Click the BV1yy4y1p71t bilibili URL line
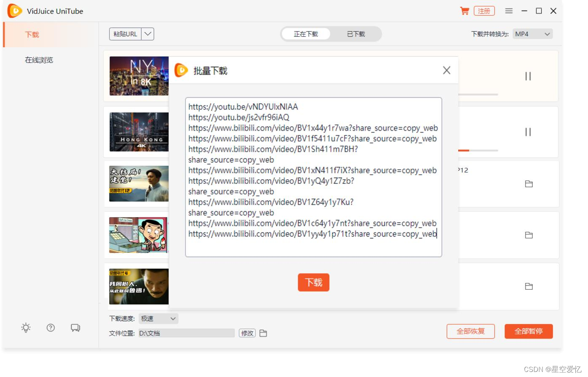The width and height of the screenshot is (588, 377). tap(313, 234)
